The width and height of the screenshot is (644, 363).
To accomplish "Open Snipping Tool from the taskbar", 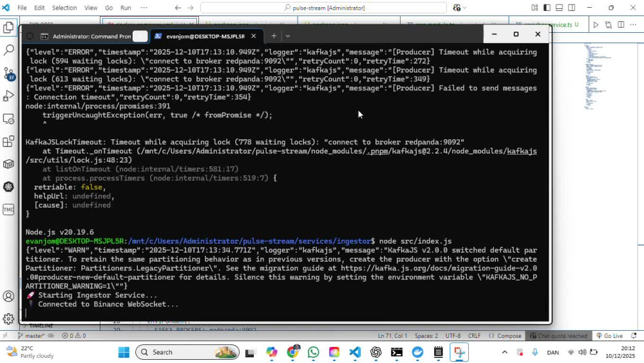I will pyautogui.click(x=459, y=352).
